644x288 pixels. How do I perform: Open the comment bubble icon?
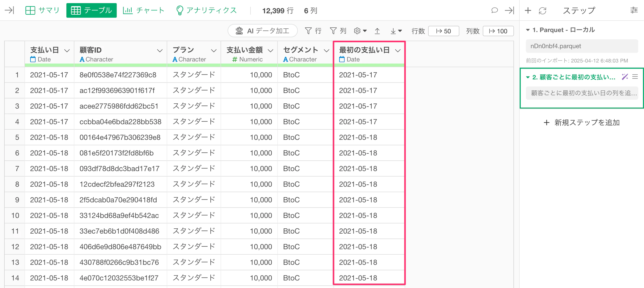494,10
